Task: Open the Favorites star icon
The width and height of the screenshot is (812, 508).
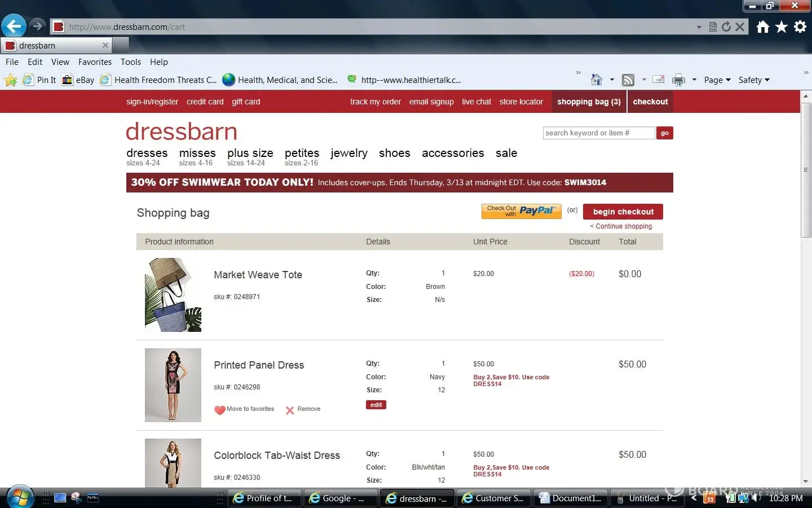Action: (x=781, y=27)
